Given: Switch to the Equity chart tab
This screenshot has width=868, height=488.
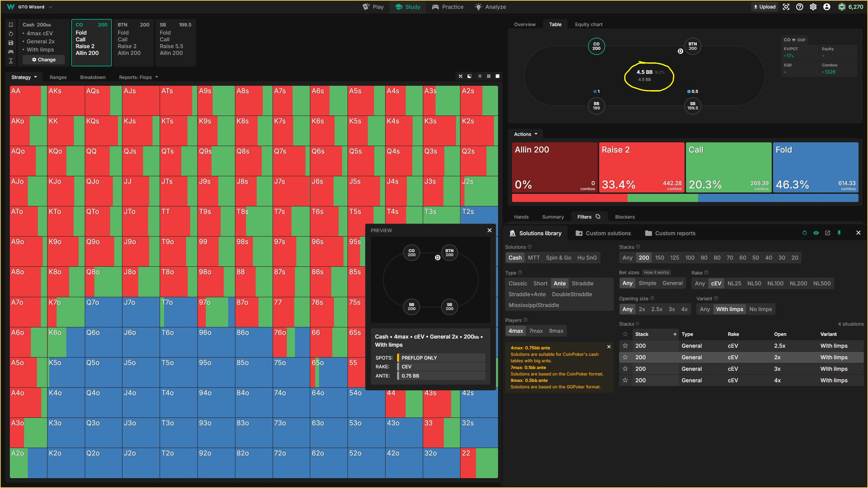Looking at the screenshot, I should (x=588, y=24).
